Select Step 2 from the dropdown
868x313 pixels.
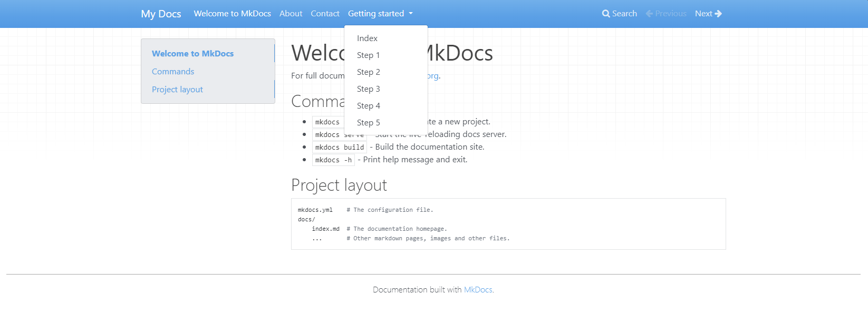coord(386,72)
